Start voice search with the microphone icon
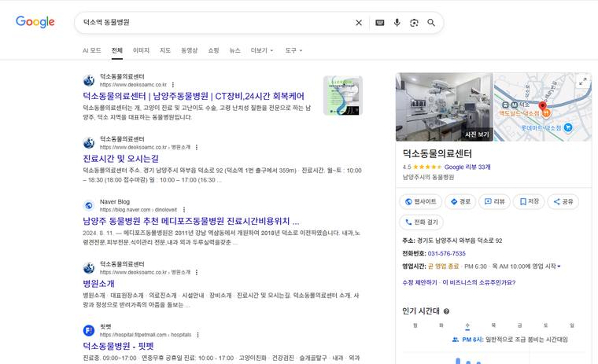The image size is (598, 364). pyautogui.click(x=397, y=23)
